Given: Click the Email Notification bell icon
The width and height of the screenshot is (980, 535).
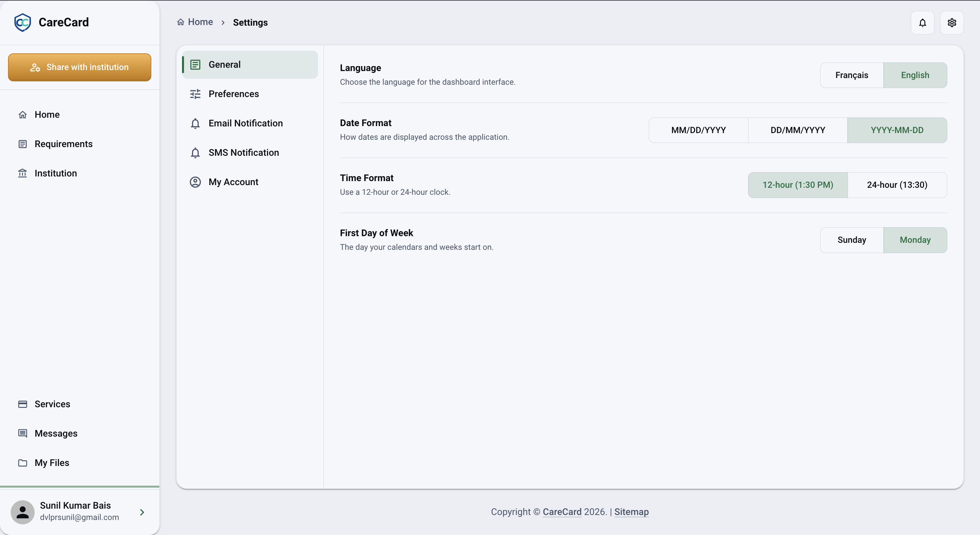Looking at the screenshot, I should click(x=195, y=123).
